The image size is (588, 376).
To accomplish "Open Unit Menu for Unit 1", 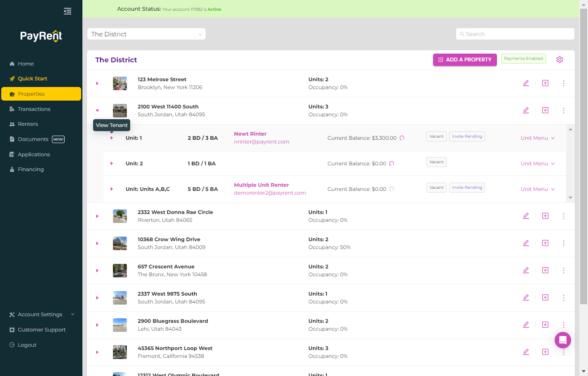I will (x=538, y=138).
